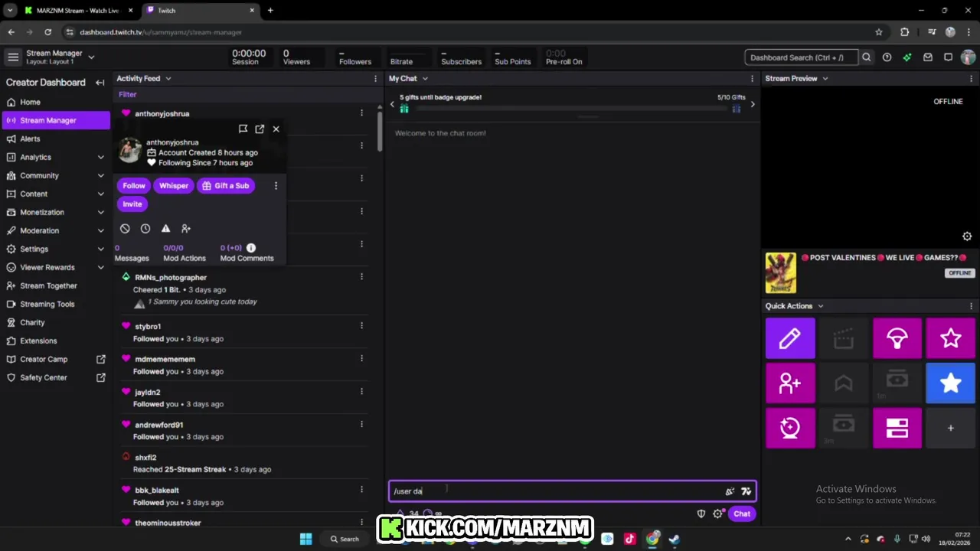Click the add person quick action tile

790,383
